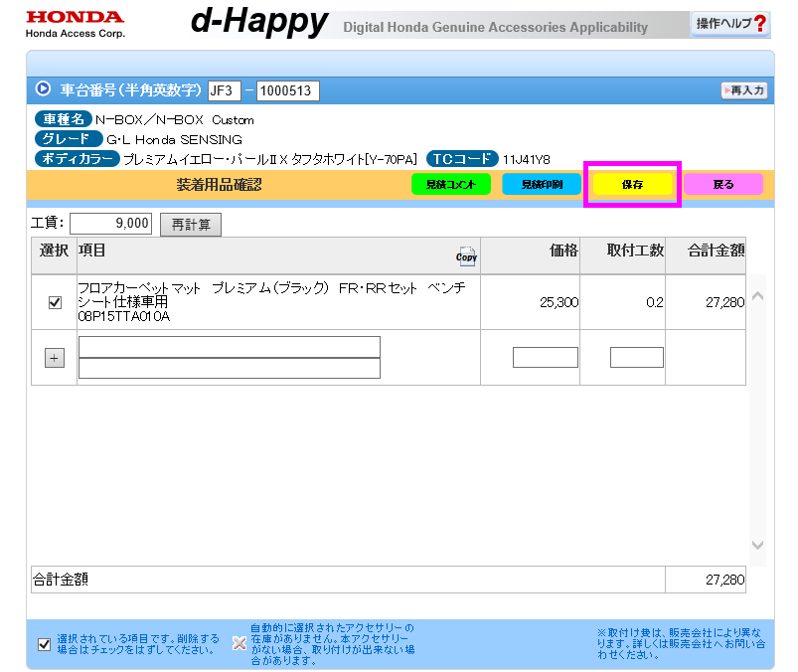Image resolution: width=798 pixels, height=672 pixels.
Task: Open 見積コメント with the green button
Action: click(x=451, y=184)
